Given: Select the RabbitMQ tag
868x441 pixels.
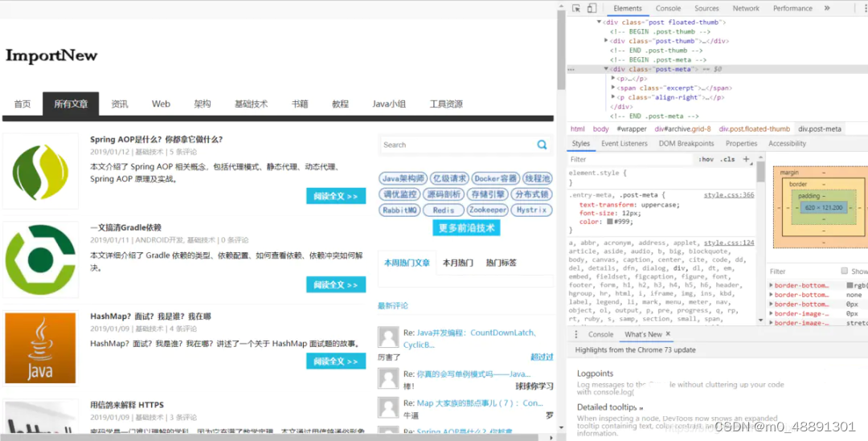Looking at the screenshot, I should 399,210.
